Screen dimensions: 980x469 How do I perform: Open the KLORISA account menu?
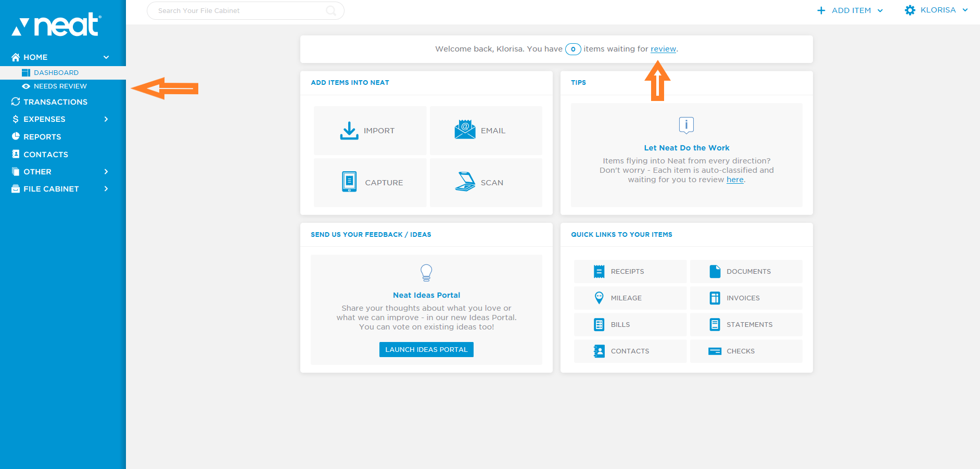[937, 10]
